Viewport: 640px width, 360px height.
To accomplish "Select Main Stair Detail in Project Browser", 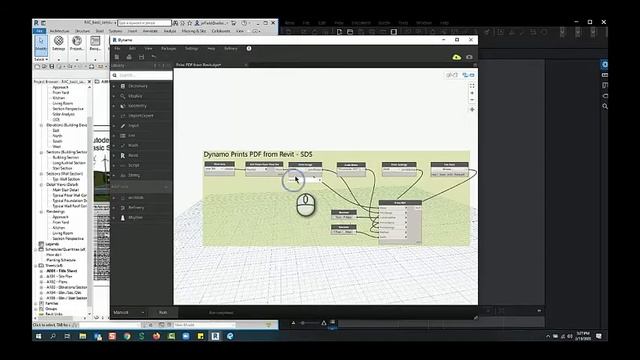I will 66,190.
